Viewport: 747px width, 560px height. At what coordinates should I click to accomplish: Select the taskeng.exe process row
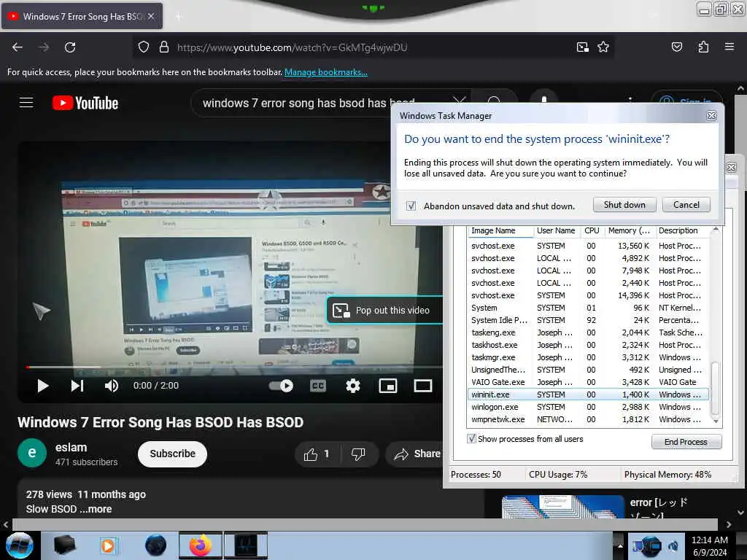(588, 332)
